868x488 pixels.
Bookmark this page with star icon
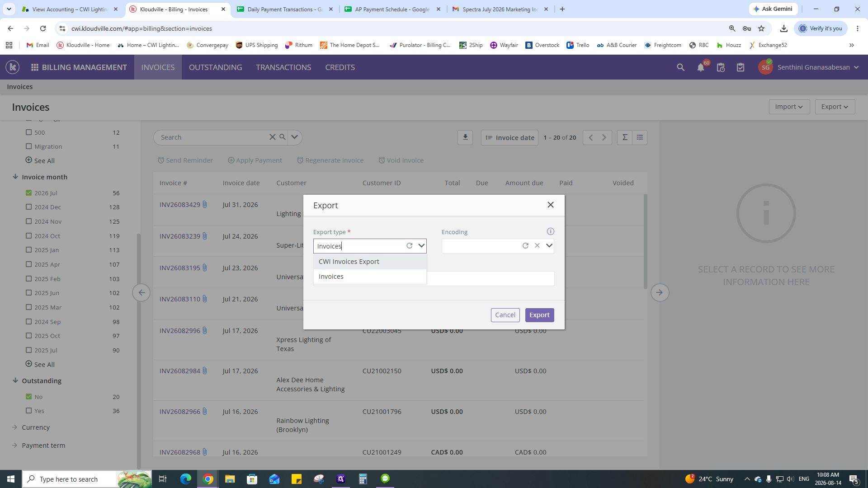761,28
